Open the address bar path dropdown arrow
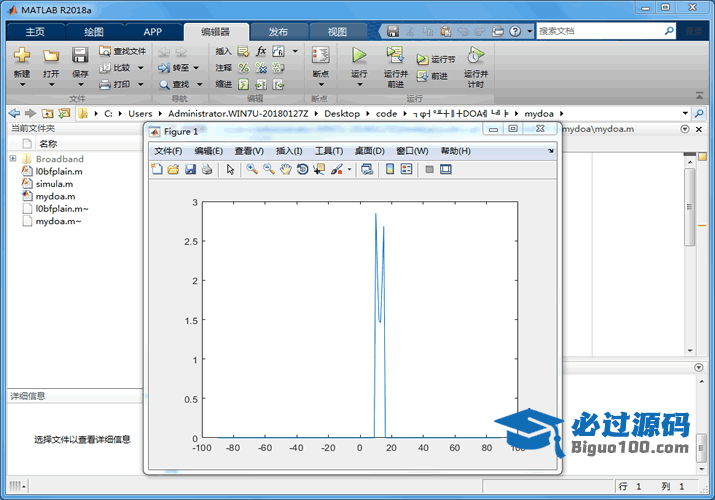 685,113
